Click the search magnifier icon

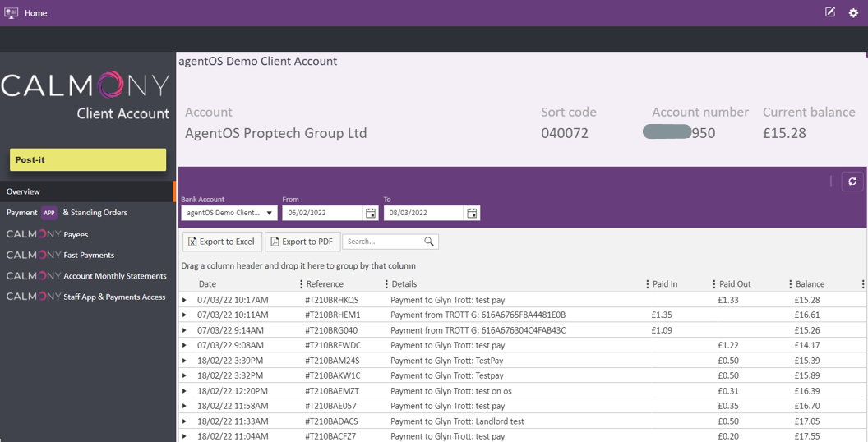click(x=429, y=242)
